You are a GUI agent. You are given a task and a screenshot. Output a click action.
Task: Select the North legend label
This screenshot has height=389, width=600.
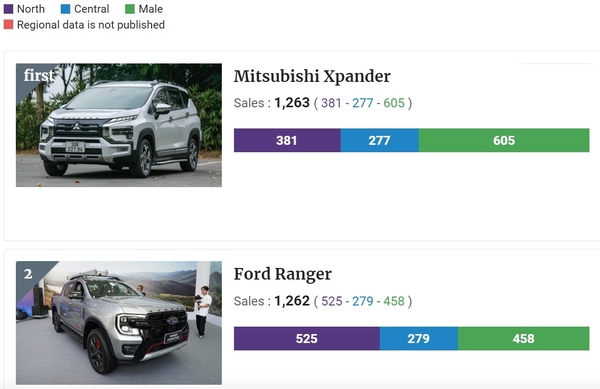click(31, 9)
